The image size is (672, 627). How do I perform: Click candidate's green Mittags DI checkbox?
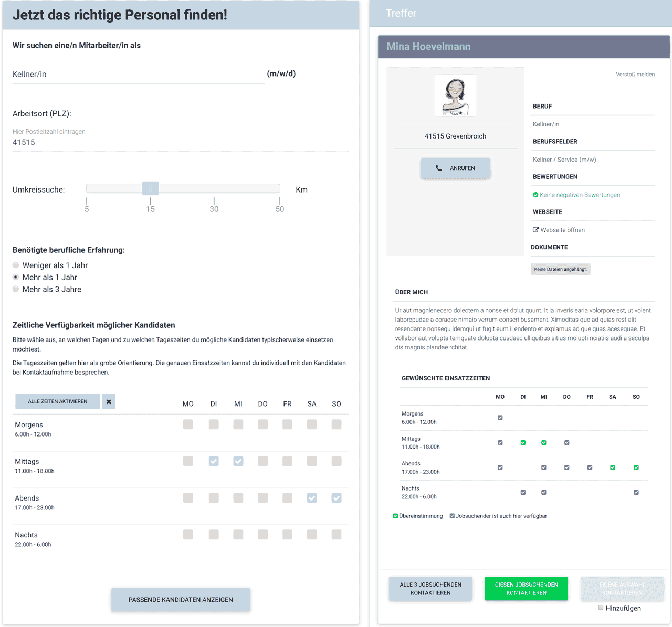(523, 443)
